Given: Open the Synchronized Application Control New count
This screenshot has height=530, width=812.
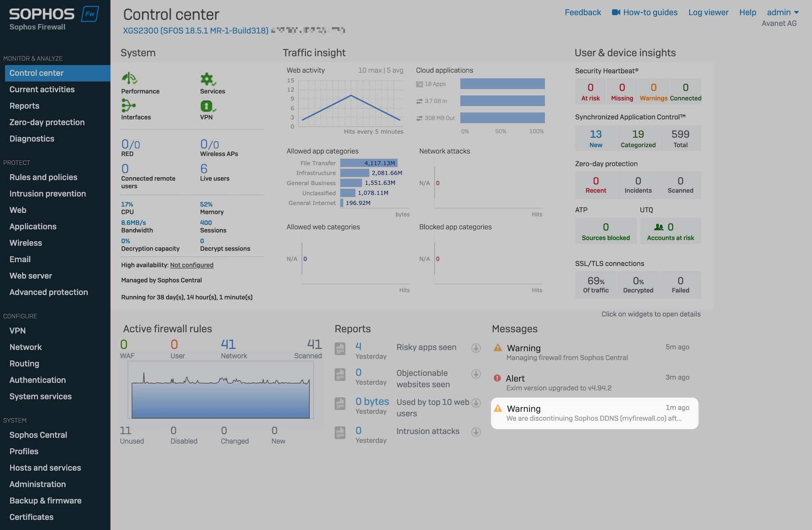Looking at the screenshot, I should 596,138.
